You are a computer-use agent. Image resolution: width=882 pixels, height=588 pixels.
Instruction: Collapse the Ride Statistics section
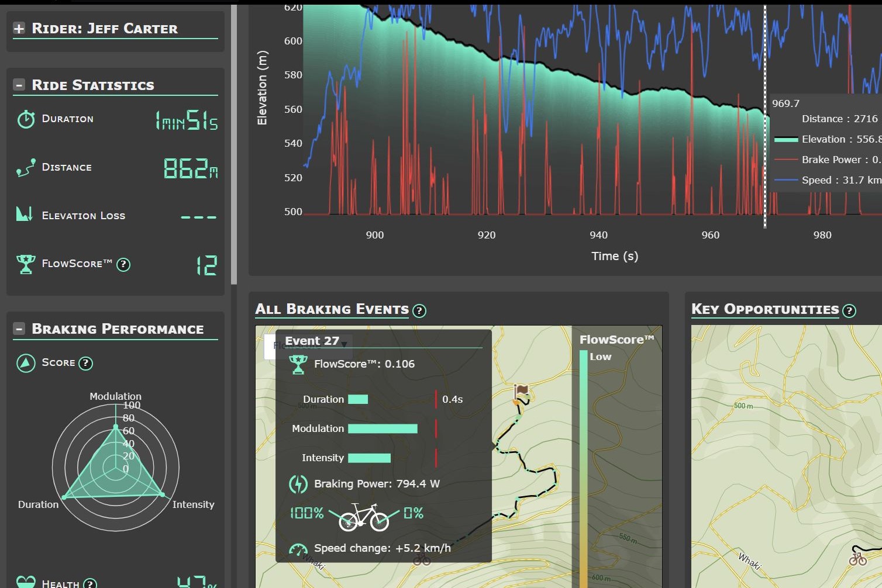[x=19, y=85]
